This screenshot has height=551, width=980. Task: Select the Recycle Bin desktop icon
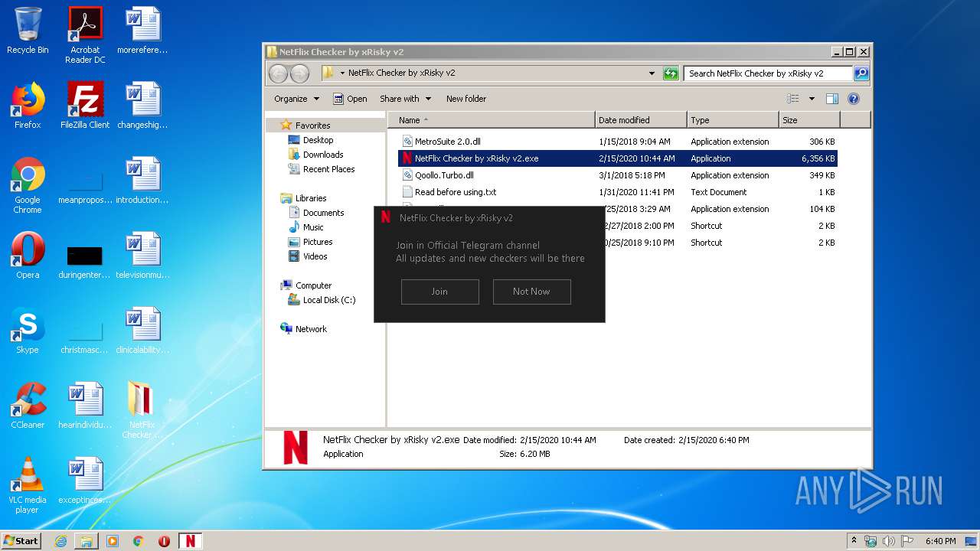pyautogui.click(x=28, y=31)
